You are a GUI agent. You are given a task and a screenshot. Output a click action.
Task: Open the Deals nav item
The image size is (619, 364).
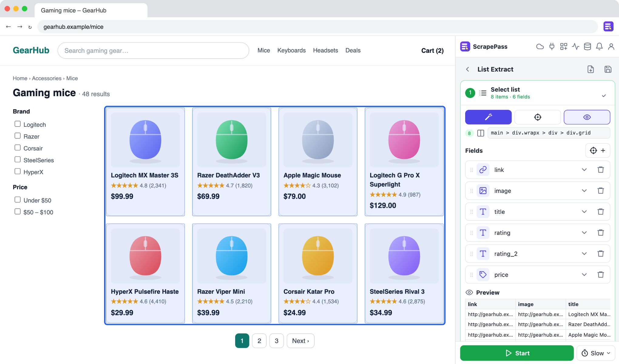click(353, 50)
